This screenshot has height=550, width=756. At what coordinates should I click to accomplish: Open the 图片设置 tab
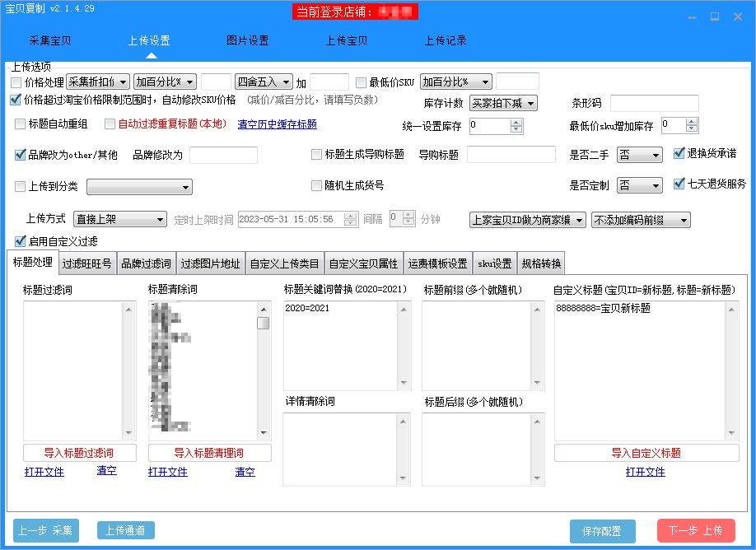(x=247, y=40)
